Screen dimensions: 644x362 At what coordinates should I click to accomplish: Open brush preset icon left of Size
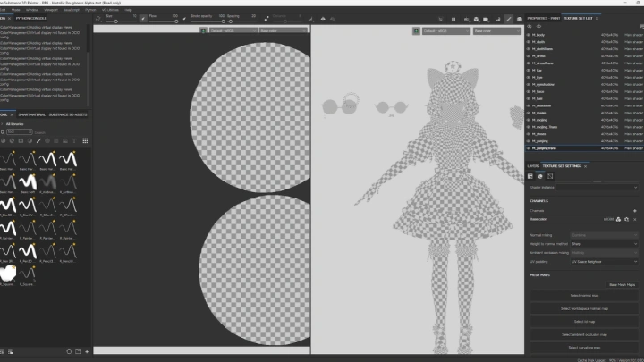click(x=97, y=19)
